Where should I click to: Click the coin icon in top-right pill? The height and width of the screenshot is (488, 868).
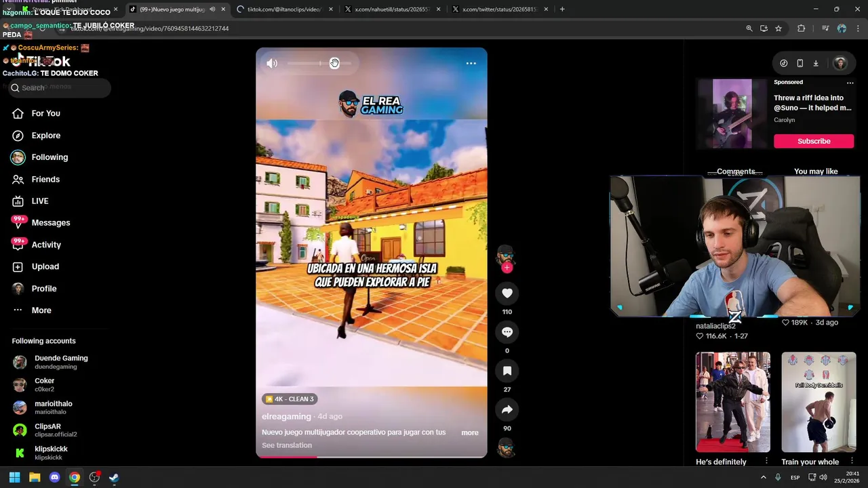784,63
